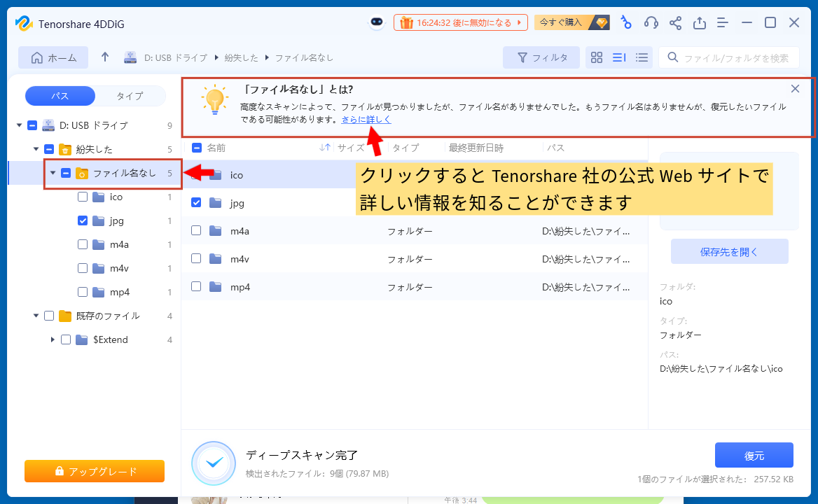Click the 今すぐ購入 buy now button
This screenshot has height=504, width=818.
[x=571, y=22]
